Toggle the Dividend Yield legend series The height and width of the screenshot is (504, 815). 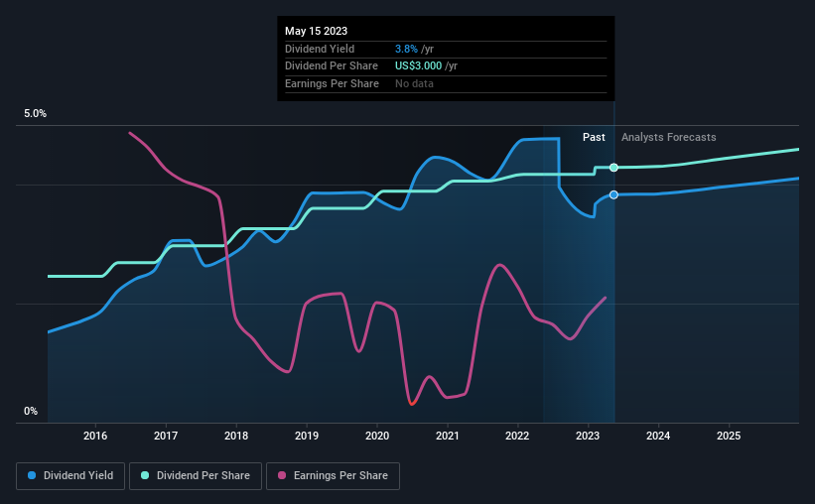point(70,476)
